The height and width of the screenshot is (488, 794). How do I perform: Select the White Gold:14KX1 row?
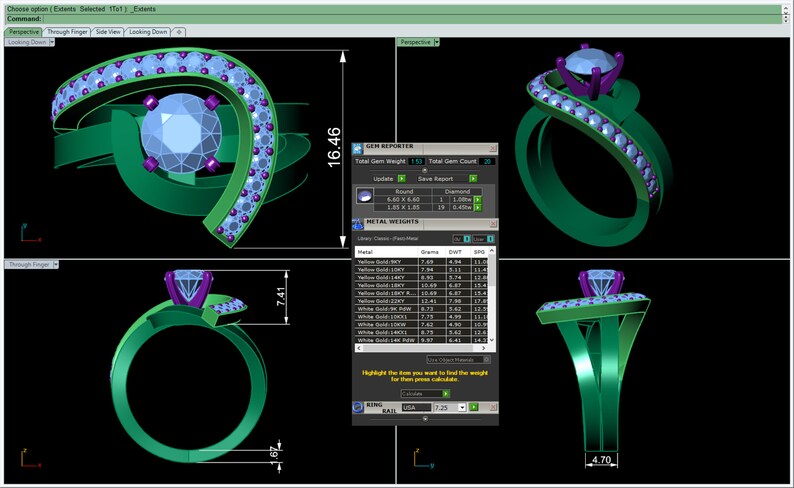click(x=422, y=333)
